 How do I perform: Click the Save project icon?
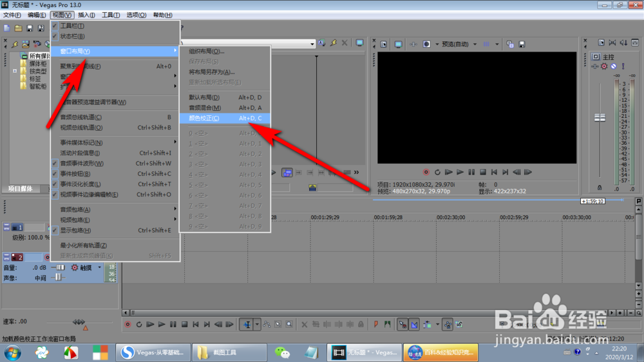click(x=29, y=28)
